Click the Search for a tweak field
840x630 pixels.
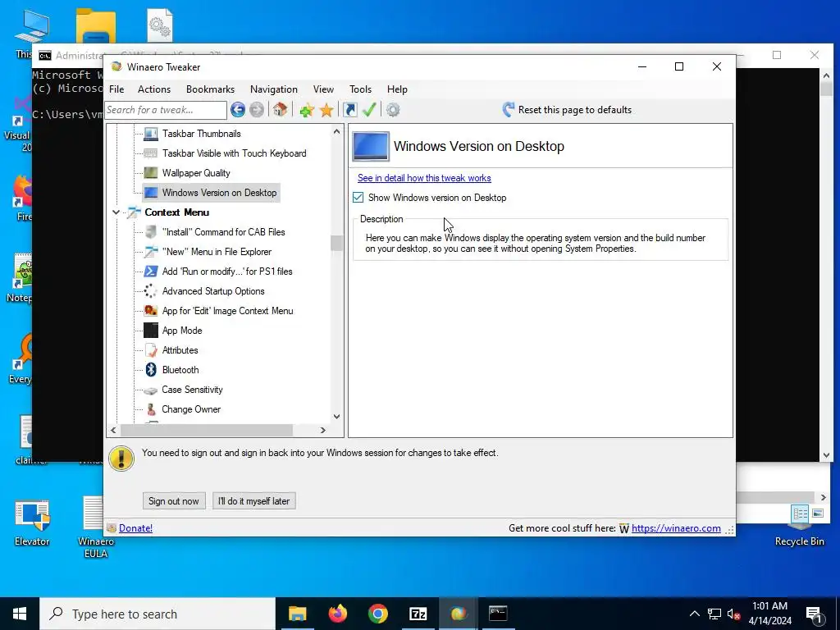(x=166, y=110)
